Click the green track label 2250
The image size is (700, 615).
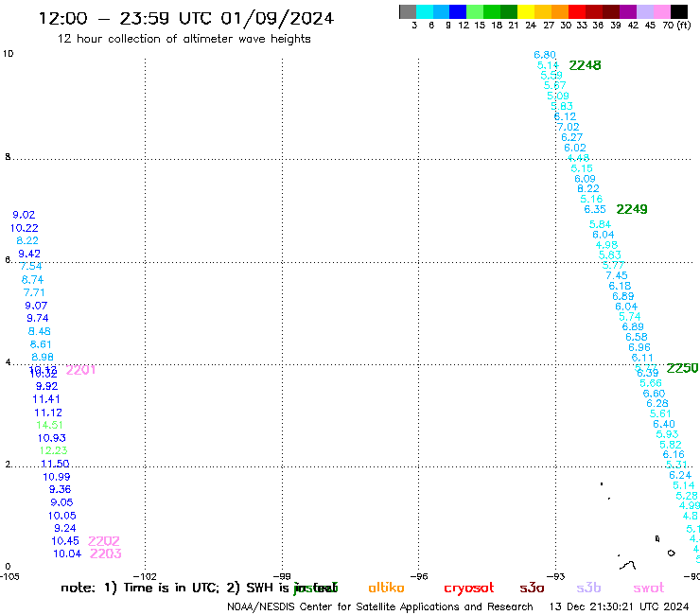[x=682, y=368]
